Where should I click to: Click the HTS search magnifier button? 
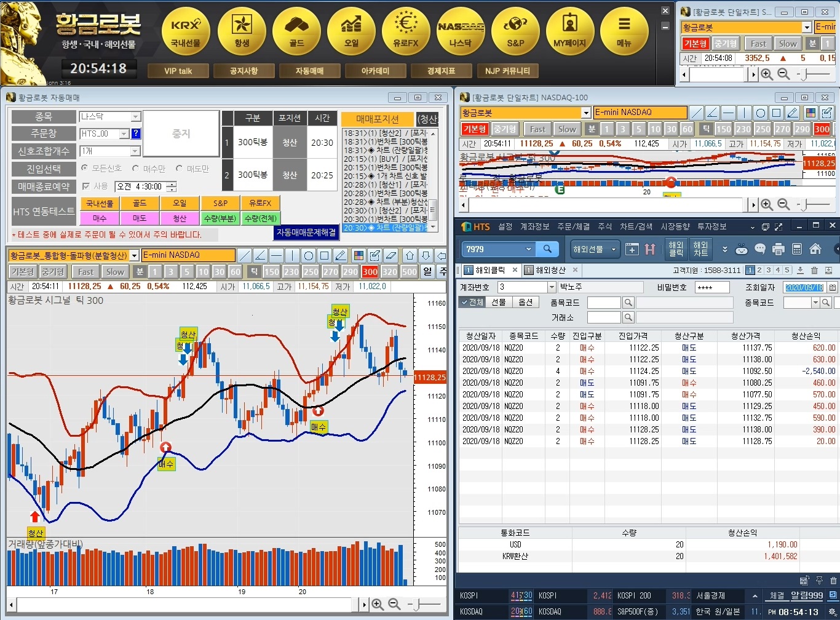(x=547, y=249)
